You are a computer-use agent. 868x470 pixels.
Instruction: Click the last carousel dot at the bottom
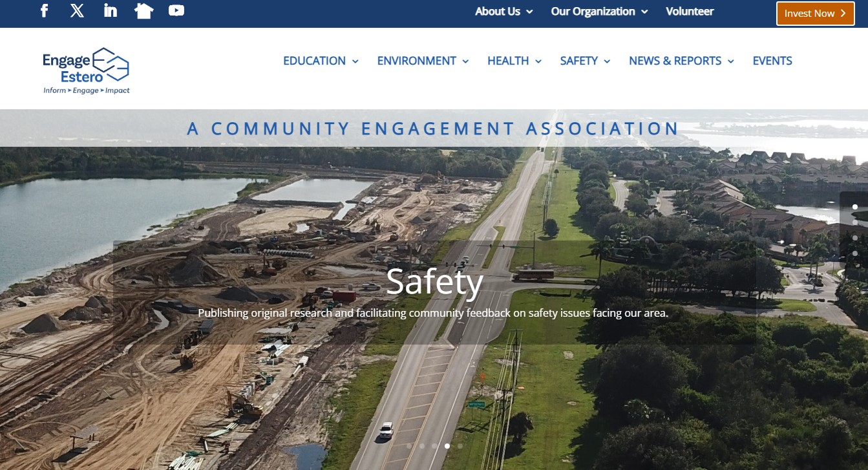click(460, 446)
